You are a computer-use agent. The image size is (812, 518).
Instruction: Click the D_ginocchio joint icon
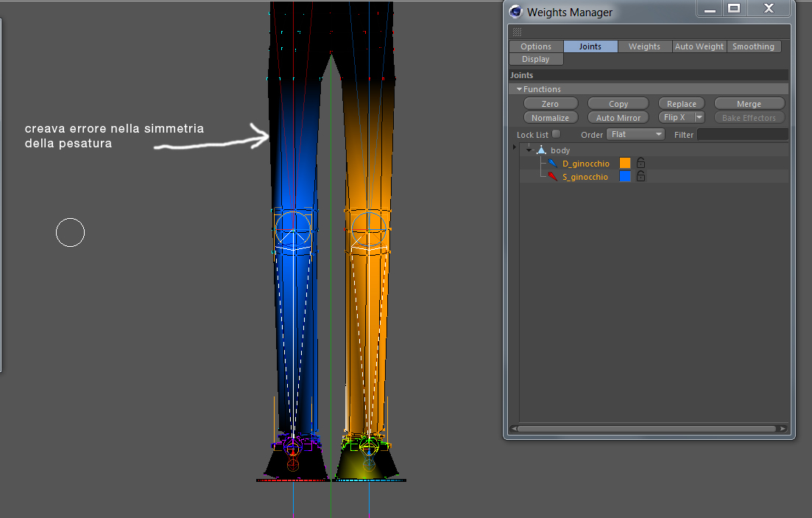pos(553,164)
